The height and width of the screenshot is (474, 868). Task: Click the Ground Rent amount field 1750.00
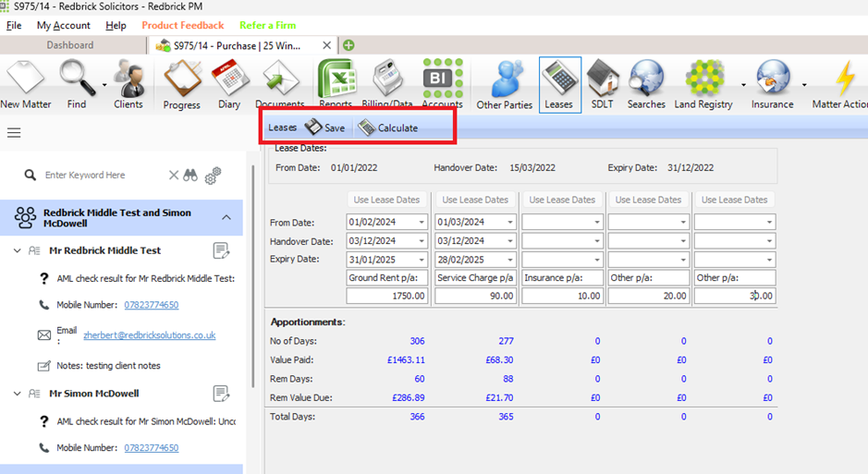(x=387, y=296)
